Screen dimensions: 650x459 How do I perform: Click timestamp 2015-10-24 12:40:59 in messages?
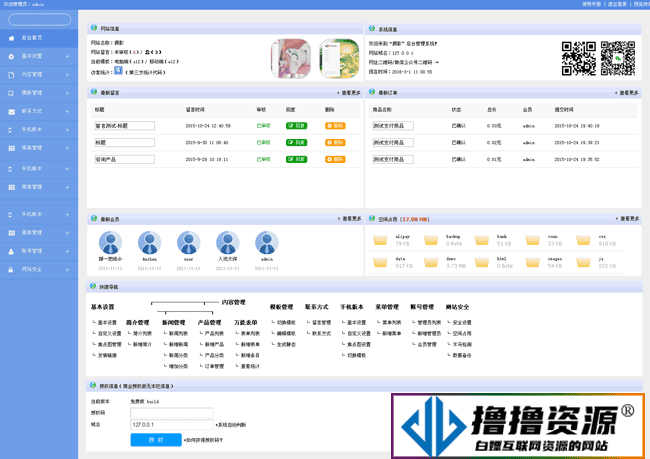[208, 126]
